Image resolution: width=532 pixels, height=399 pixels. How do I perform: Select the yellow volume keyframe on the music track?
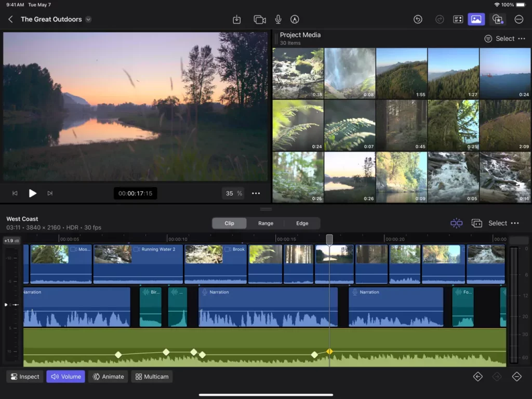coord(330,351)
